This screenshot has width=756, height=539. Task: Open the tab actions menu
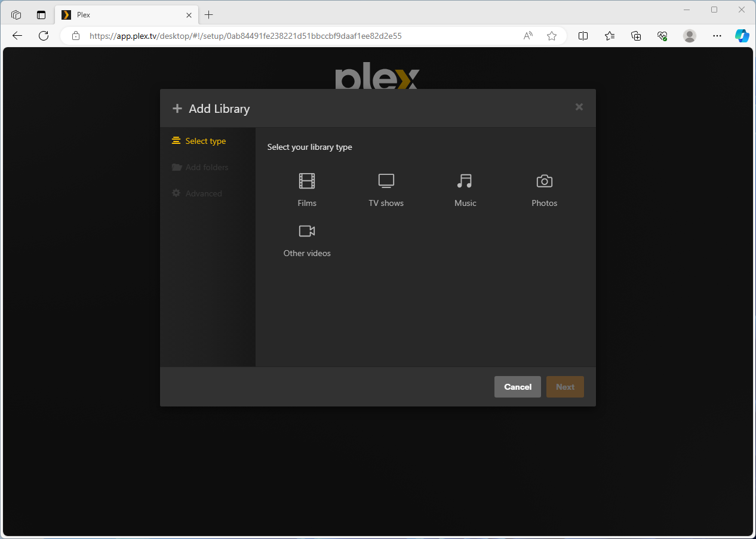click(41, 15)
